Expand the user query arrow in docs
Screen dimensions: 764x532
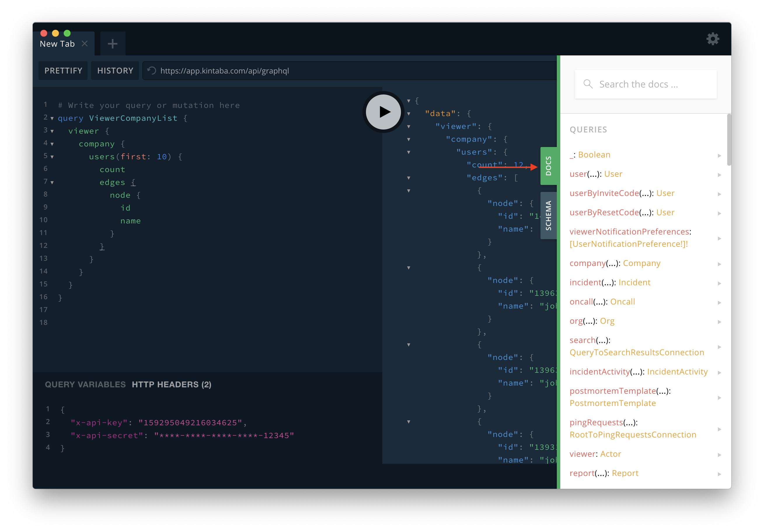click(719, 175)
